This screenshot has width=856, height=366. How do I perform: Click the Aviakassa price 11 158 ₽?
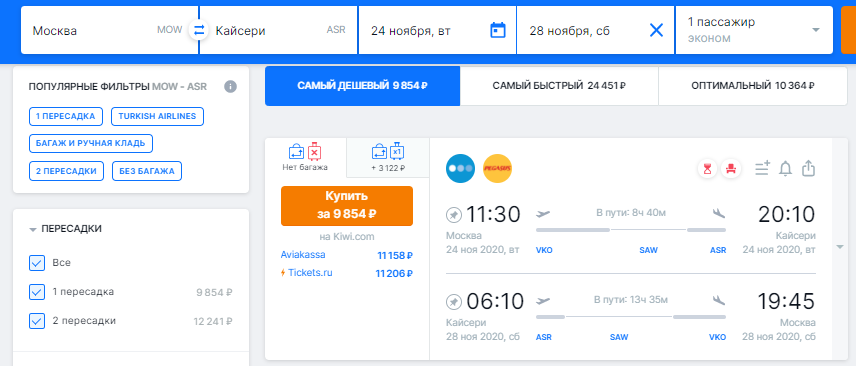(394, 255)
